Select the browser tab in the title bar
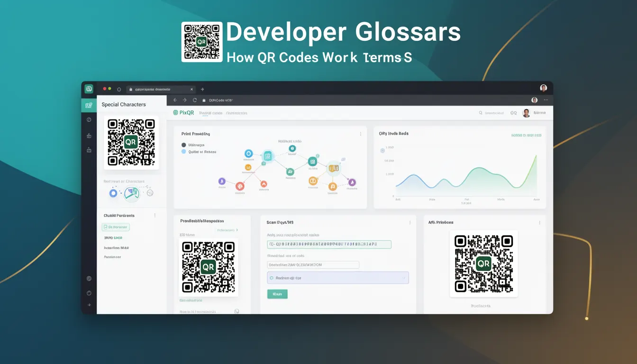 point(161,89)
